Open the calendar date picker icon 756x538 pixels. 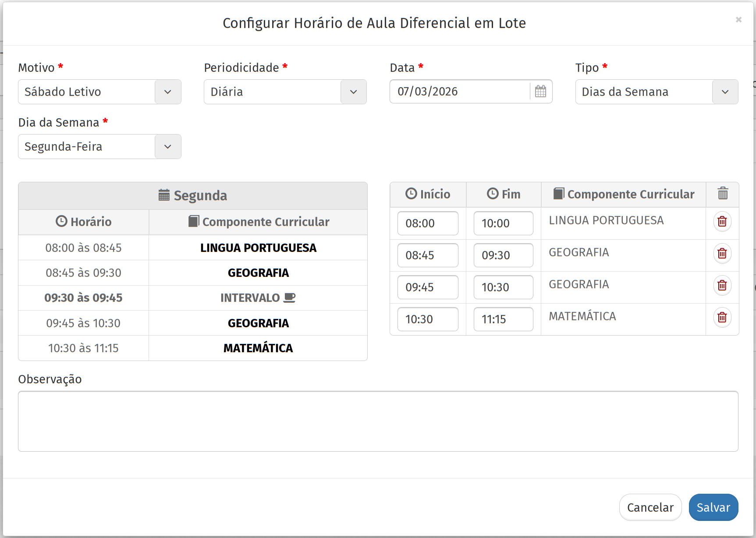tap(540, 92)
